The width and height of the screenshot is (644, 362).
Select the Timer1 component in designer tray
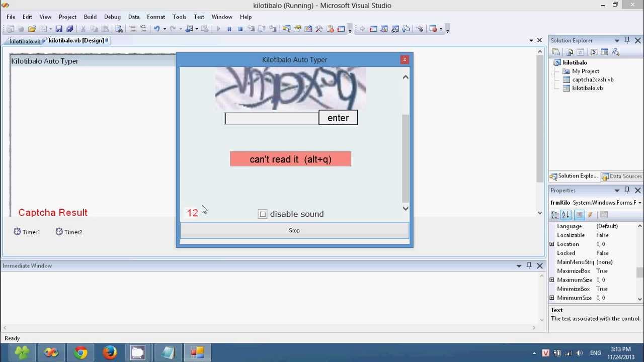[27, 232]
